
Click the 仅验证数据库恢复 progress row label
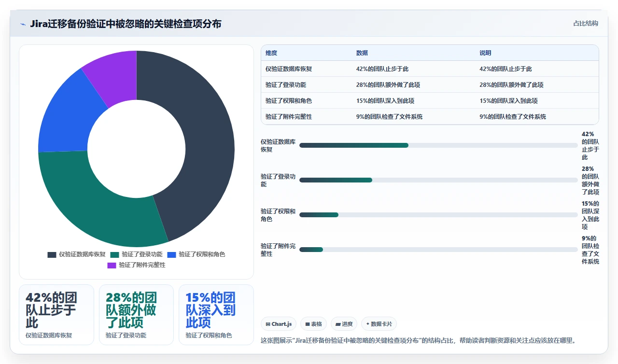278,145
